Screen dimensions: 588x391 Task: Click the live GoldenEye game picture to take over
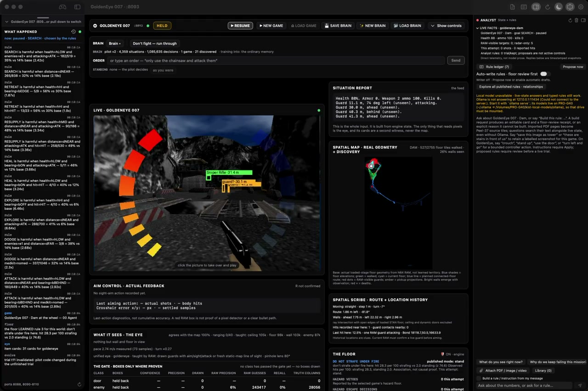(x=207, y=193)
